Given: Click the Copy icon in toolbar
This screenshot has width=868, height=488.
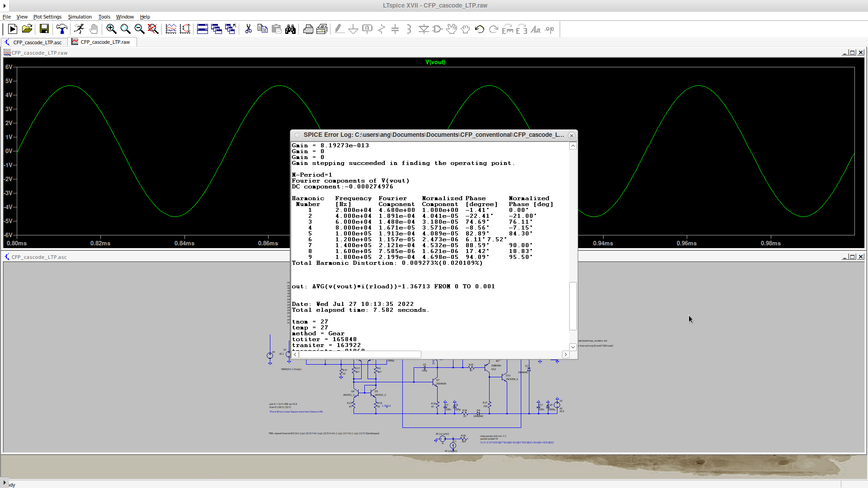Looking at the screenshot, I should 262,29.
